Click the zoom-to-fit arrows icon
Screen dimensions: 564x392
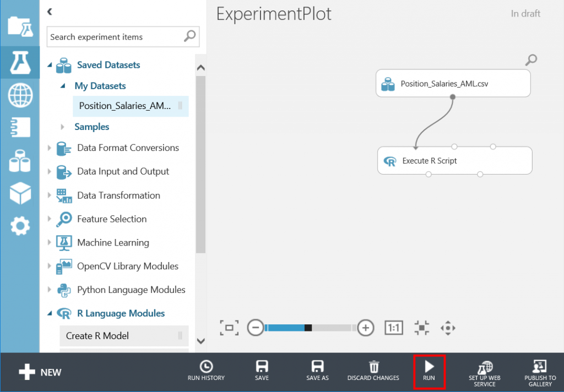pyautogui.click(x=421, y=328)
